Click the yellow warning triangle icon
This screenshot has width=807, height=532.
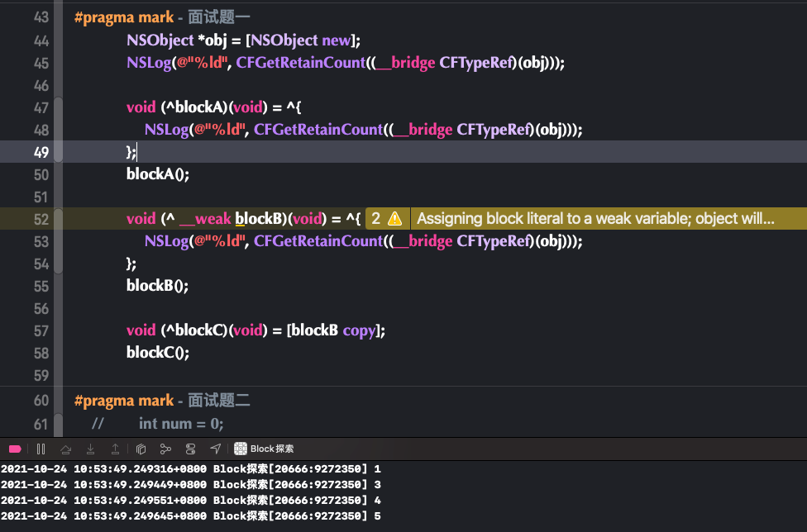(x=394, y=219)
